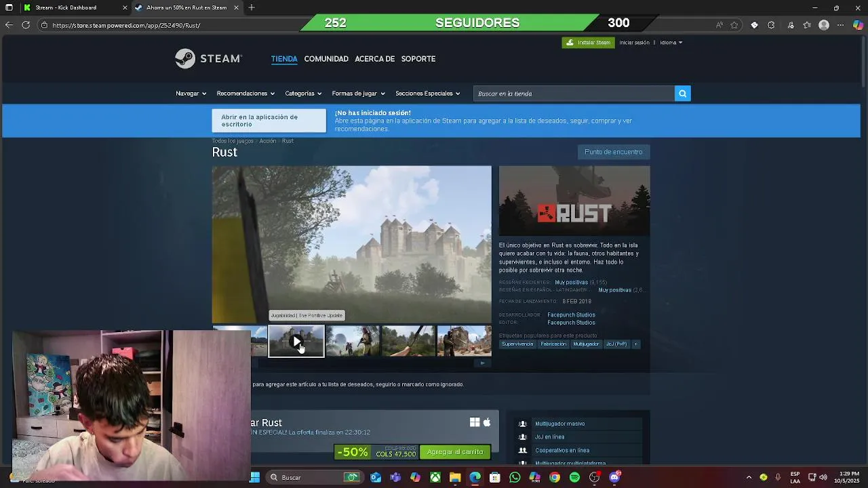This screenshot has height=488, width=868.
Task: Click the Supervivencia tag
Action: pyautogui.click(x=517, y=344)
